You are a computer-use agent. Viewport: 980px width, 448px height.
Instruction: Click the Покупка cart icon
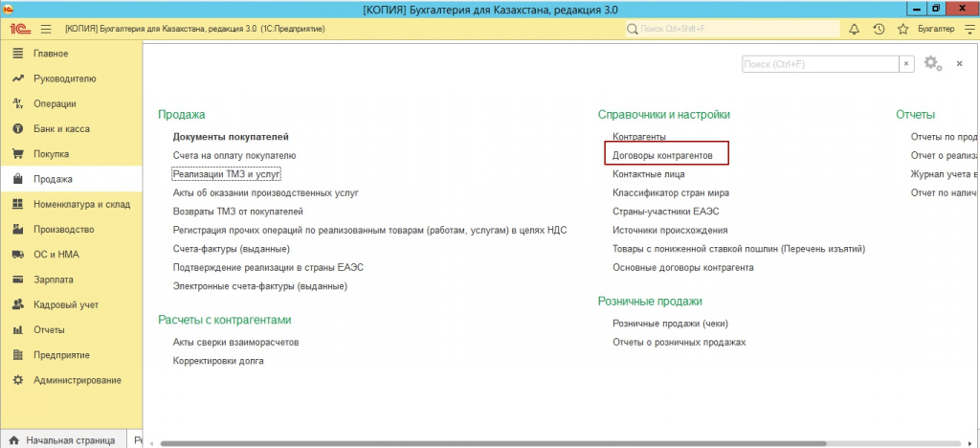18,154
